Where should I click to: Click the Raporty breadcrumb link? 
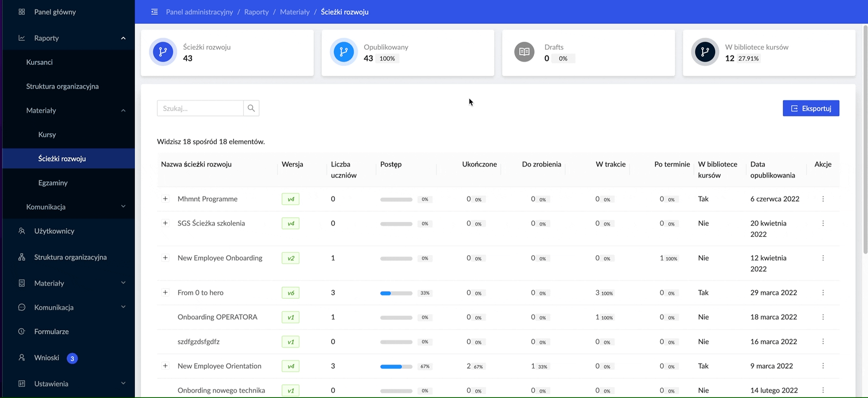256,12
